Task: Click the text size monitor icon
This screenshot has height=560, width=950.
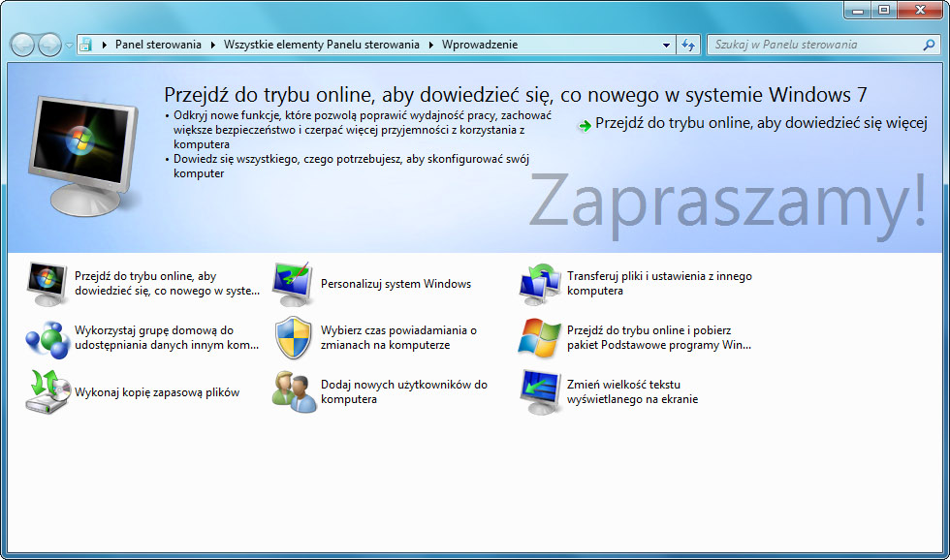Action: (x=540, y=392)
